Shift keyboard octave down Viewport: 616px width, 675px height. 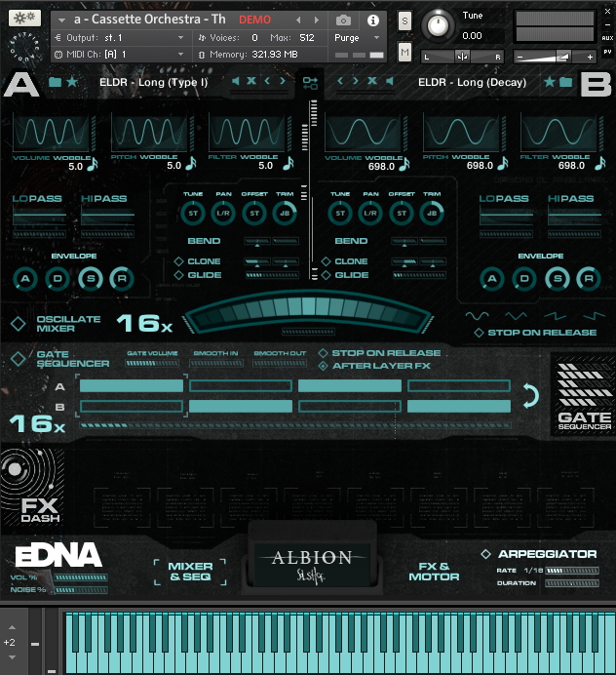[12, 657]
